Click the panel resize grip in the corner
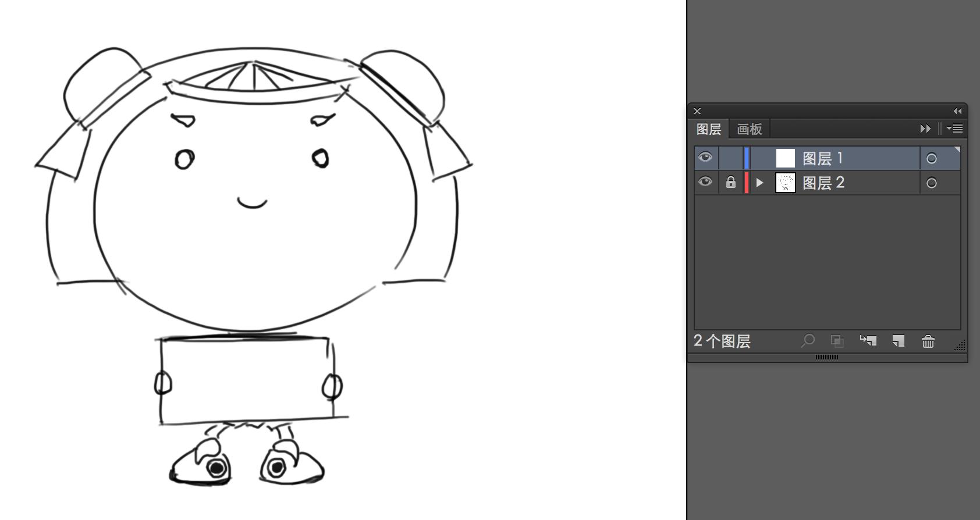Image resolution: width=980 pixels, height=520 pixels. tap(960, 346)
